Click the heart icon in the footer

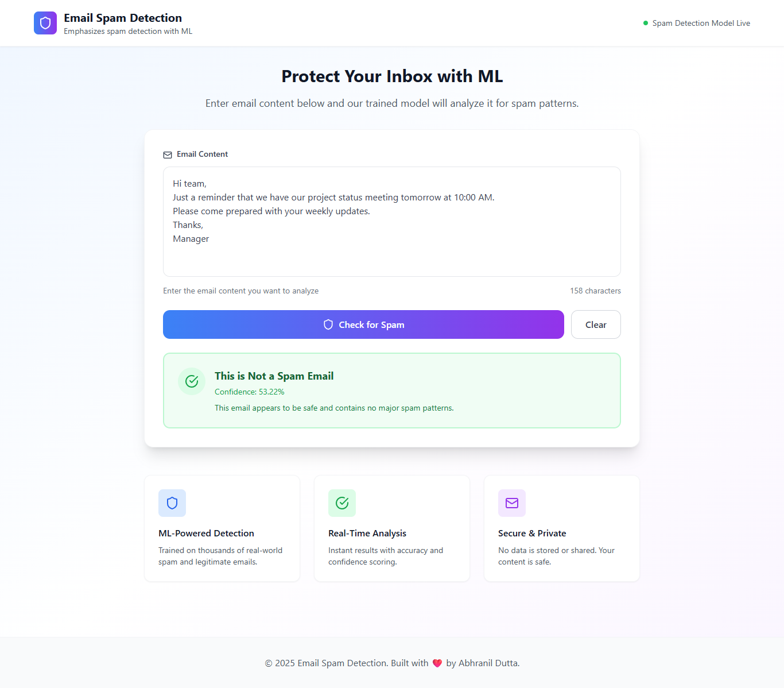pyautogui.click(x=437, y=663)
